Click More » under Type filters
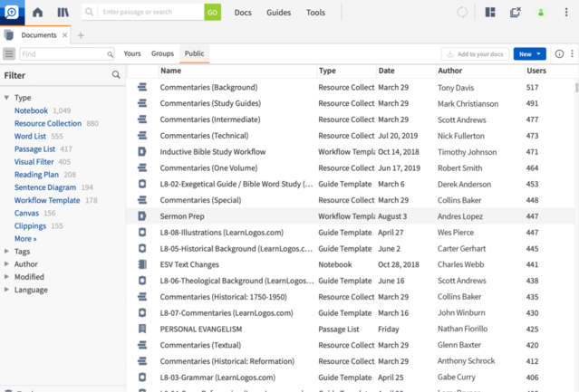579x392 pixels. point(25,239)
